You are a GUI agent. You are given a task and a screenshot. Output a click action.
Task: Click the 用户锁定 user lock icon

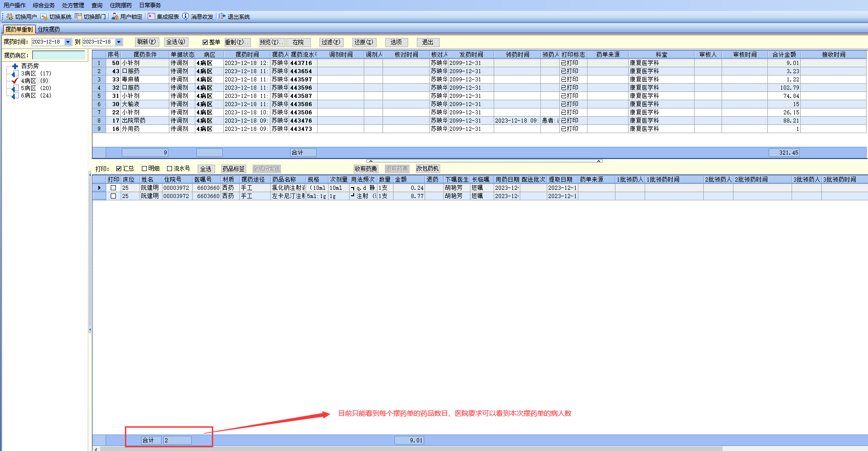(x=115, y=16)
